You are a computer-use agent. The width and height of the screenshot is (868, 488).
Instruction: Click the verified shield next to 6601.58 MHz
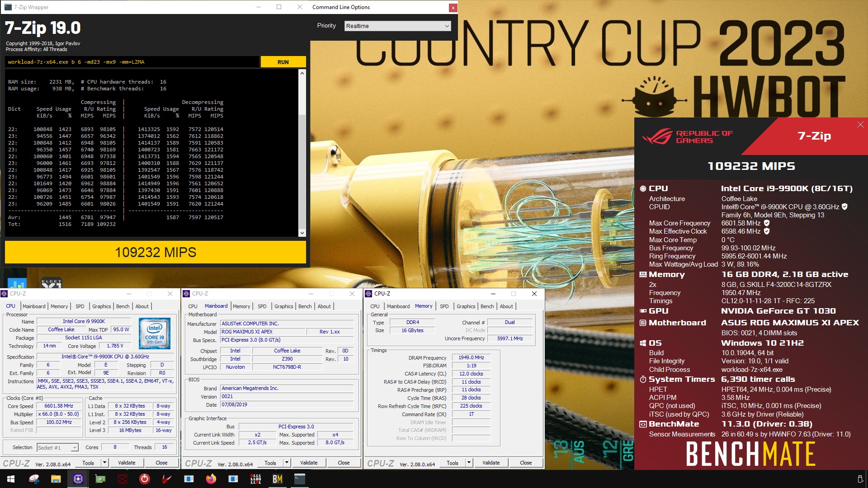pos(767,223)
